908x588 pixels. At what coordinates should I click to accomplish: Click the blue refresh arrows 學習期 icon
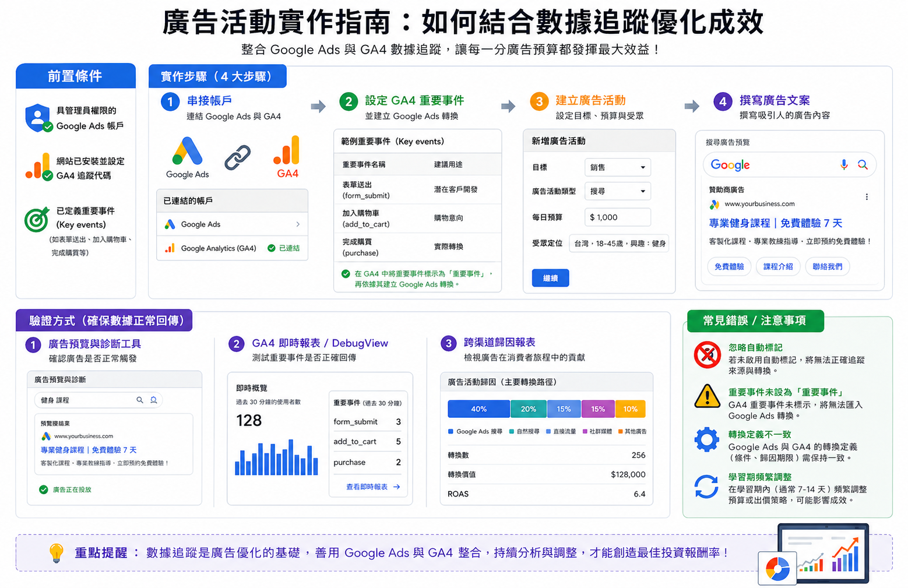click(706, 486)
